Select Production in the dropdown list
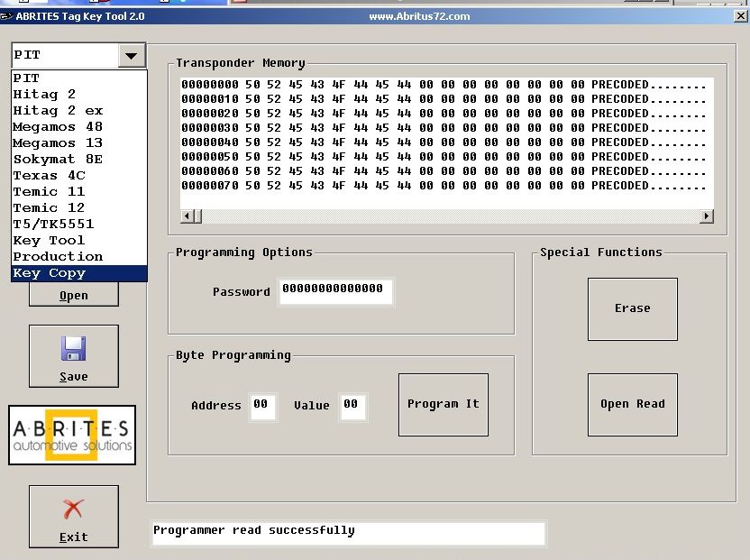The height and width of the screenshot is (560, 750). pos(79,257)
